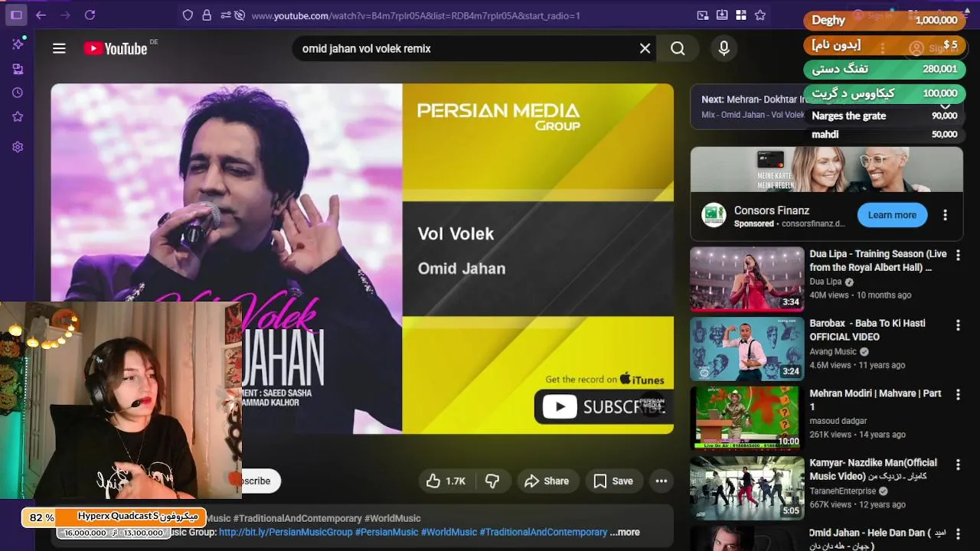Go back with the browser back arrow
The width and height of the screenshot is (980, 551).
click(x=41, y=15)
